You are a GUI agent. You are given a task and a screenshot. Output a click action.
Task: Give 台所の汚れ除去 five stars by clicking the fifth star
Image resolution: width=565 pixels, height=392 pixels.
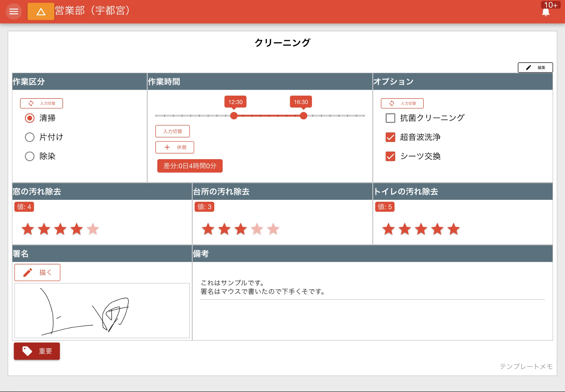point(273,229)
